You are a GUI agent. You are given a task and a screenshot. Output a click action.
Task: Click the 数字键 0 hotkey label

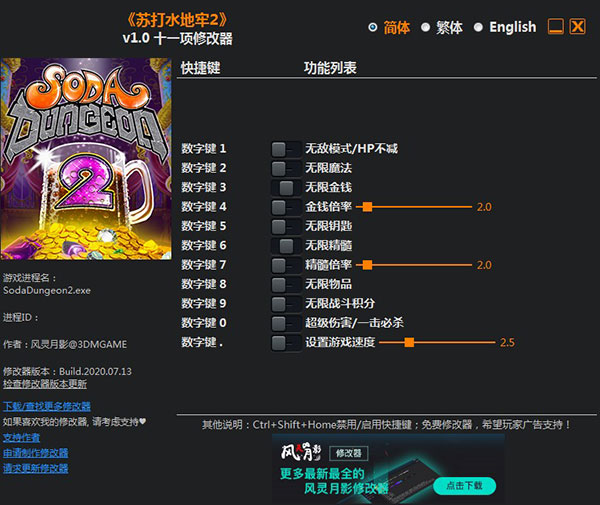tap(204, 323)
